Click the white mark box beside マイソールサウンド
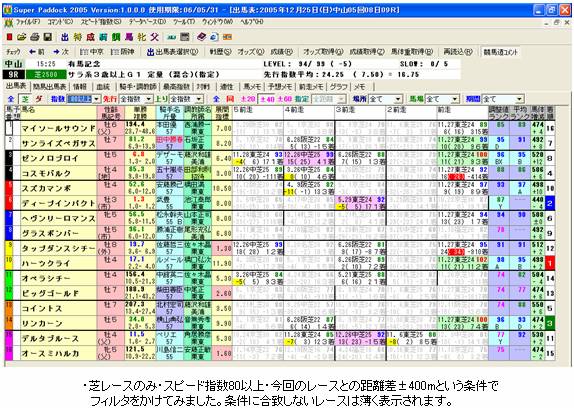The width and height of the screenshot is (574, 408). point(9,128)
